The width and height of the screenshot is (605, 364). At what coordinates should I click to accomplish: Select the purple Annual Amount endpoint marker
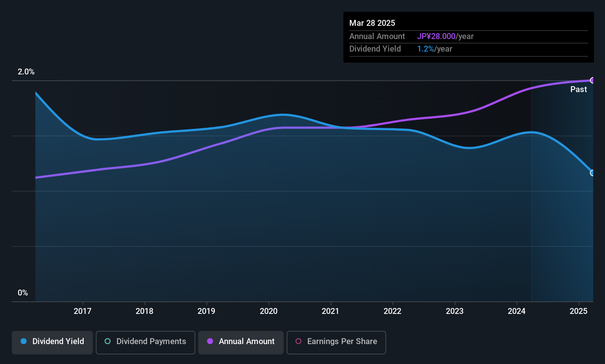(592, 80)
